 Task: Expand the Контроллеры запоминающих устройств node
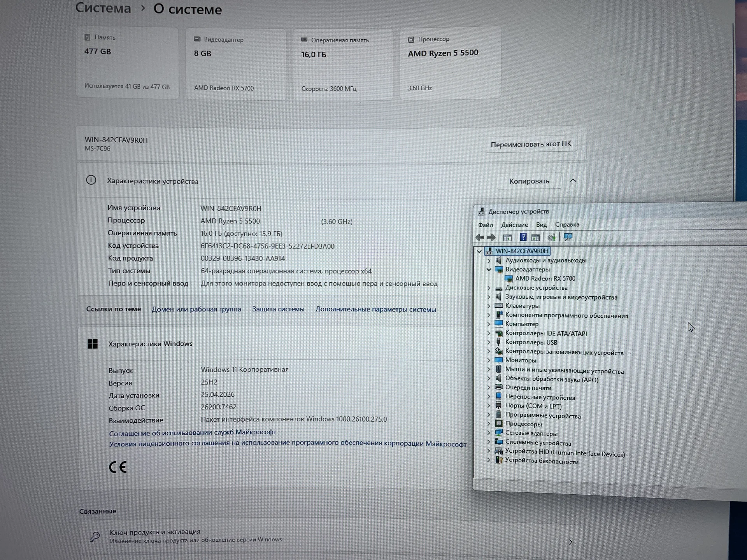point(489,351)
